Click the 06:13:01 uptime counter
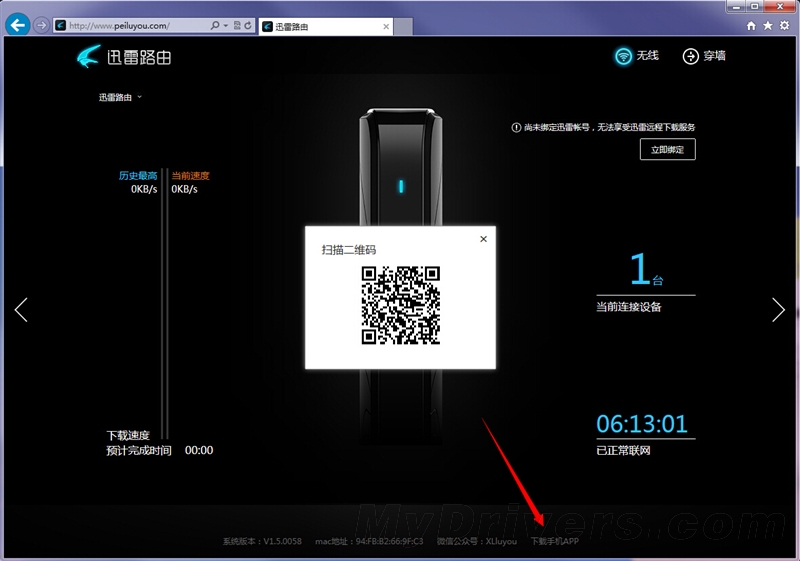 642,424
